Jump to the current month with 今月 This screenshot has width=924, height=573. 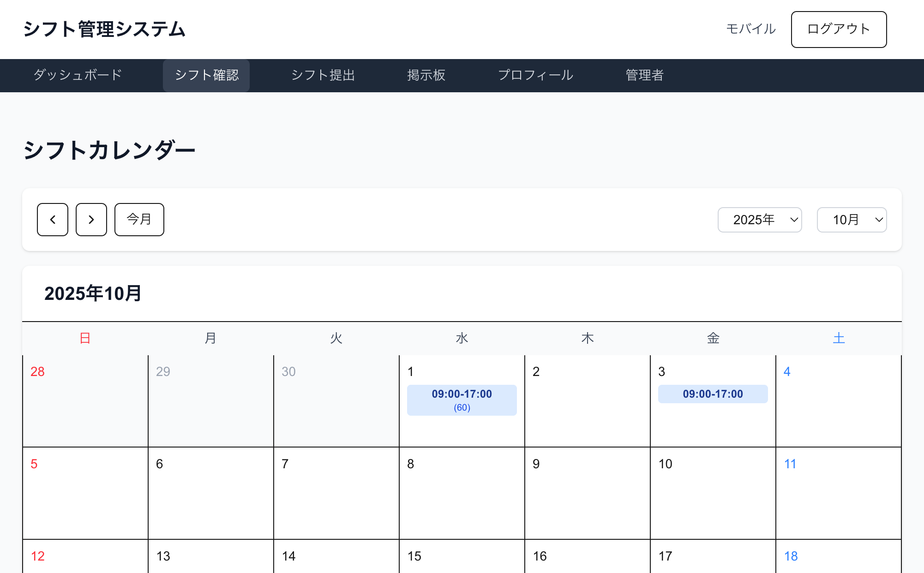tap(139, 220)
